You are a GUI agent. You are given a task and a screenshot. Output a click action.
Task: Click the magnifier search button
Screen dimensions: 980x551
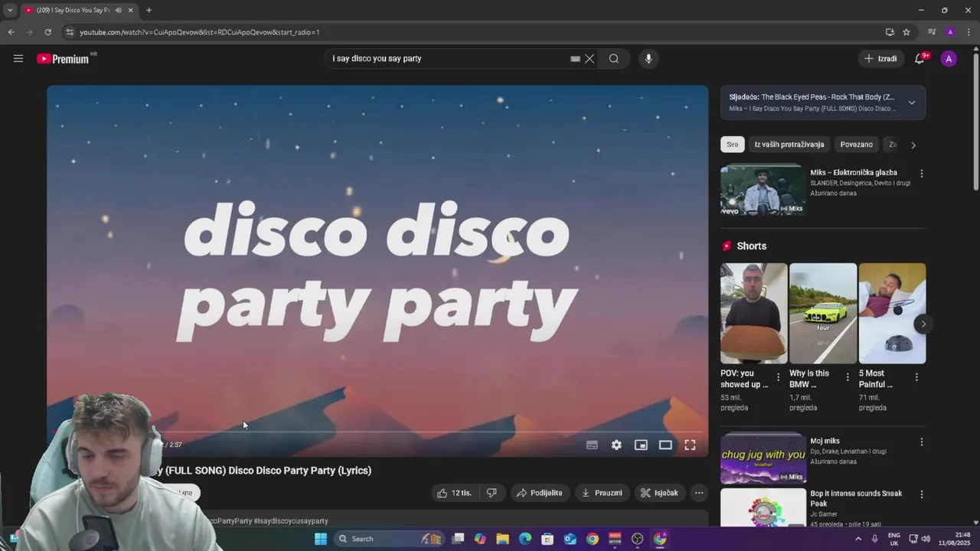point(614,59)
